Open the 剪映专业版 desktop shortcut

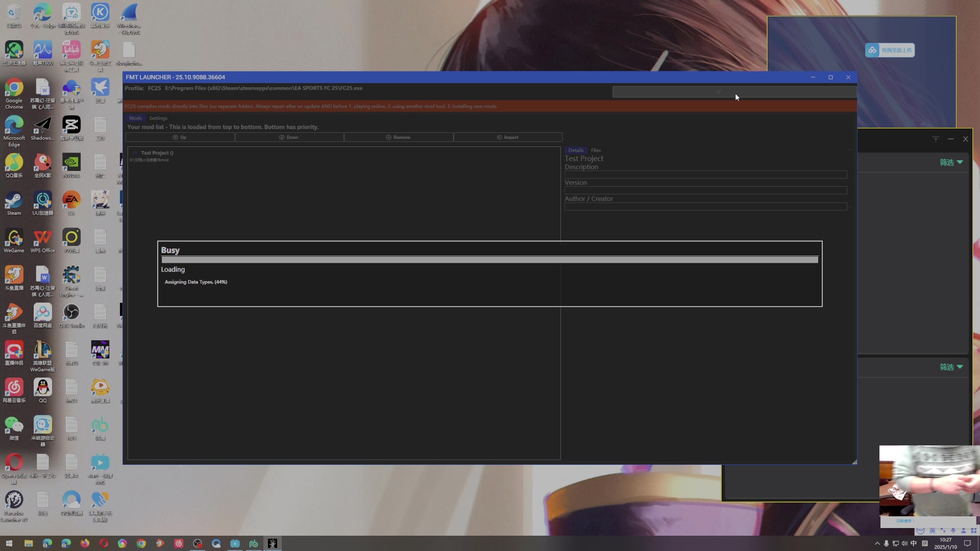point(71,128)
